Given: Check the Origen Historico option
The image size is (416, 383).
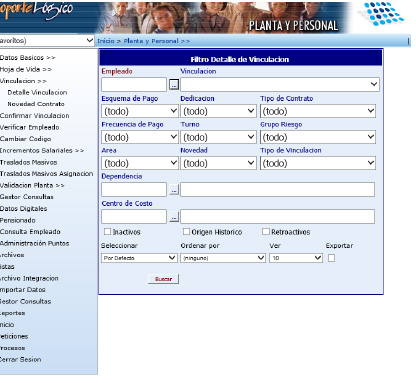Looking at the screenshot, I should (186, 231).
